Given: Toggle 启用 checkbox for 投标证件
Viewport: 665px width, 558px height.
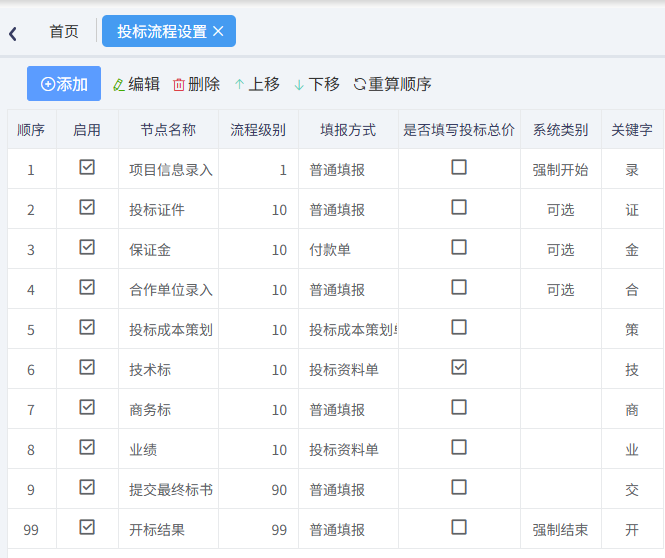Looking at the screenshot, I should point(87,207).
